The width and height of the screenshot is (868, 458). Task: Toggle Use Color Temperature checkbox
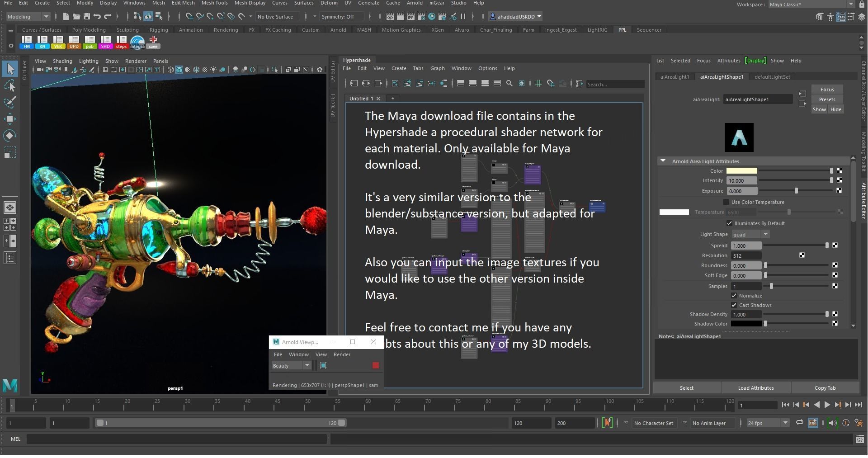click(x=726, y=202)
